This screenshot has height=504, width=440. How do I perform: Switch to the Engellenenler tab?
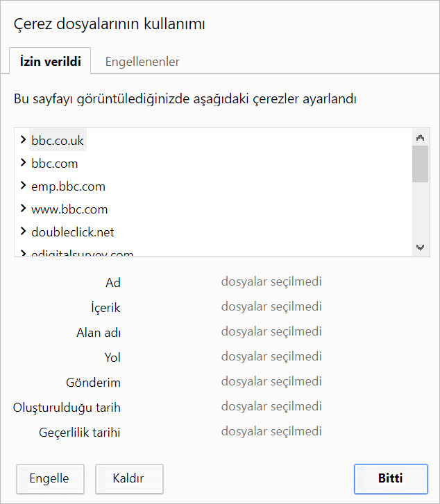142,62
